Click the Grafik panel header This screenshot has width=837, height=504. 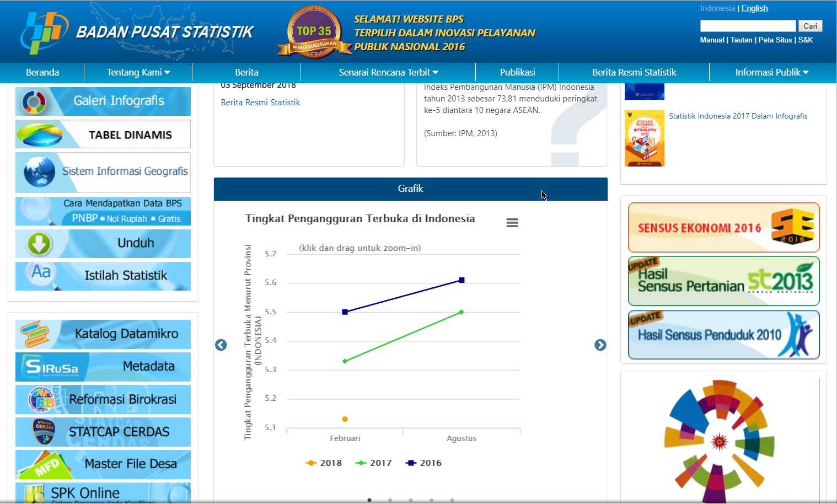point(411,189)
